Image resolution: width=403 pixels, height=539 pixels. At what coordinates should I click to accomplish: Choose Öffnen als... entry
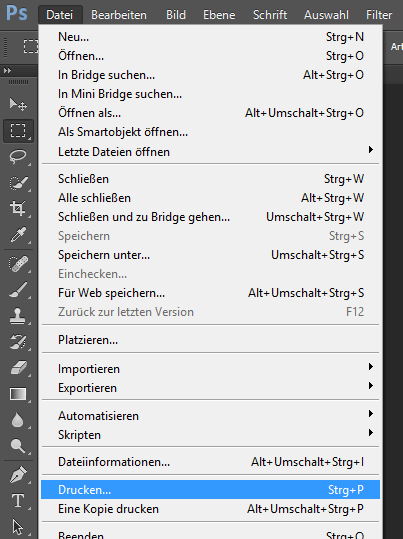210,113
